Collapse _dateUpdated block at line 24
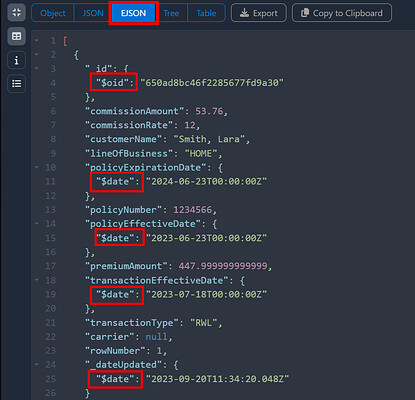The width and height of the screenshot is (415, 400). click(x=37, y=365)
